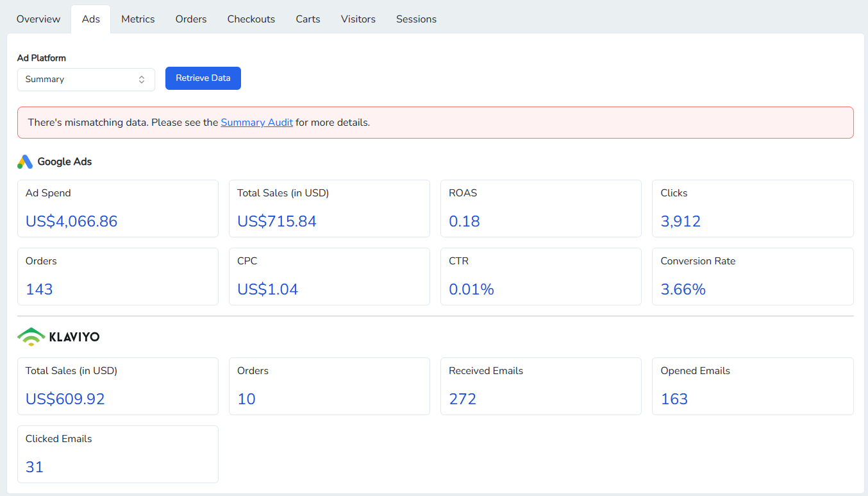This screenshot has height=496, width=868.
Task: Click the Clicked Emails card label
Action: (59, 439)
